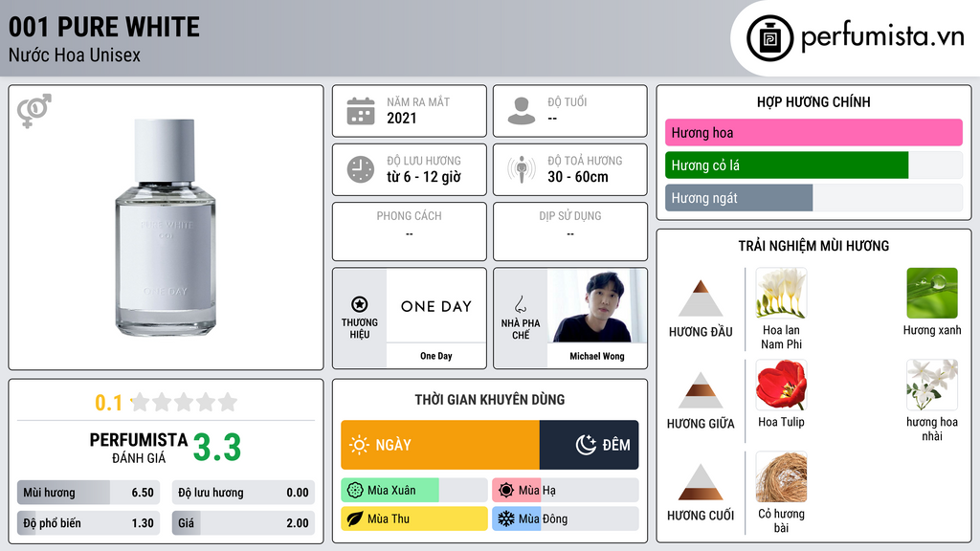Click the Trải nghiệm mùi hương heading
980x551 pixels.
(813, 246)
